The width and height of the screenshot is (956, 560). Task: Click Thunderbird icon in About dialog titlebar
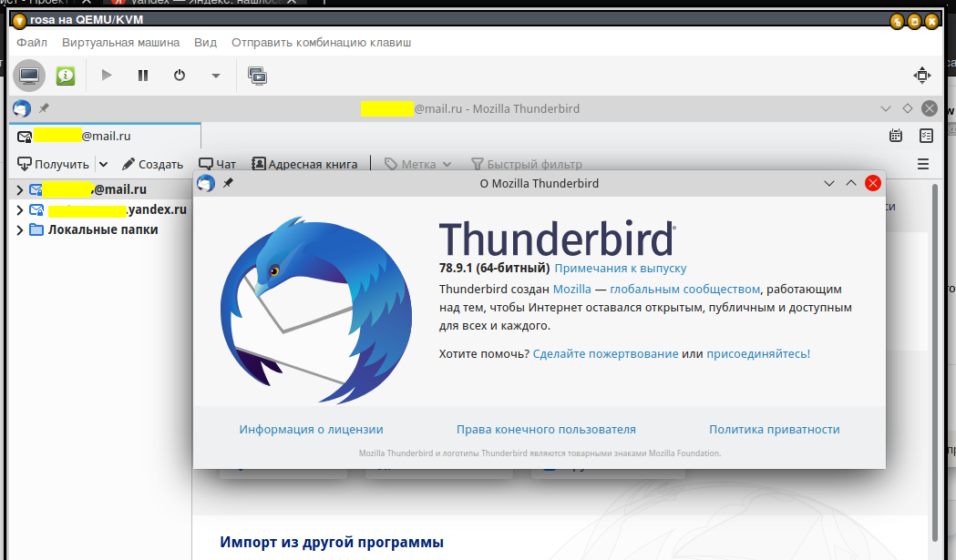pos(206,183)
